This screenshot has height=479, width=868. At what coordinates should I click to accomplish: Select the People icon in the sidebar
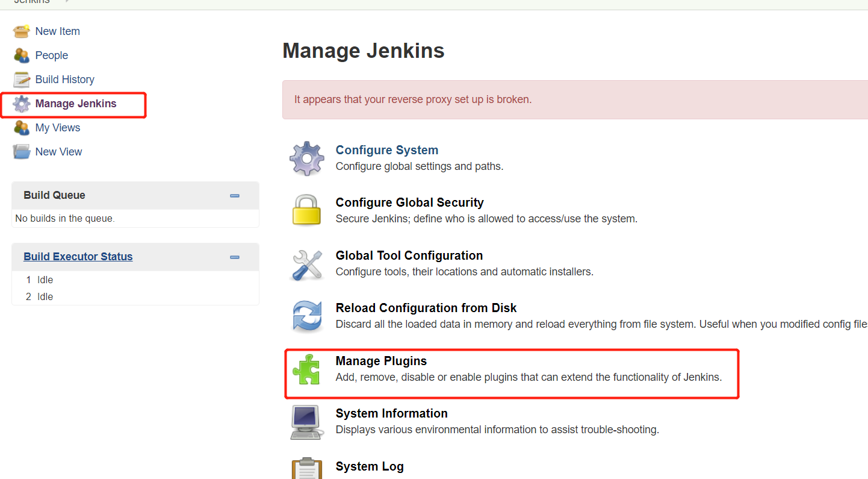pos(22,55)
